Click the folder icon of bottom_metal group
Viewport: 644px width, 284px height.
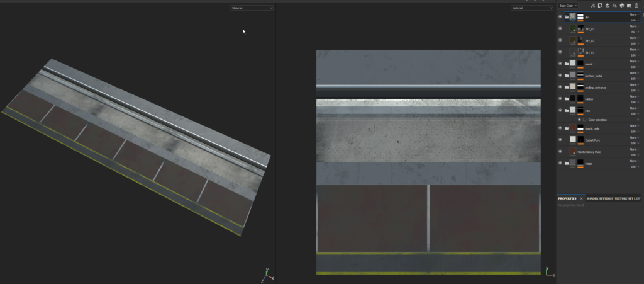tap(567, 76)
